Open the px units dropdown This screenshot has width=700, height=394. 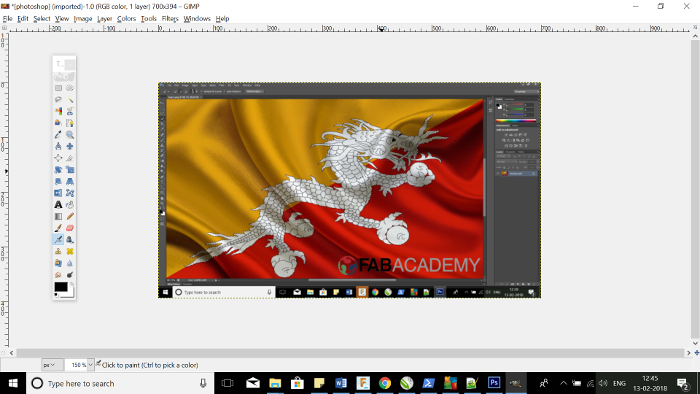click(49, 365)
